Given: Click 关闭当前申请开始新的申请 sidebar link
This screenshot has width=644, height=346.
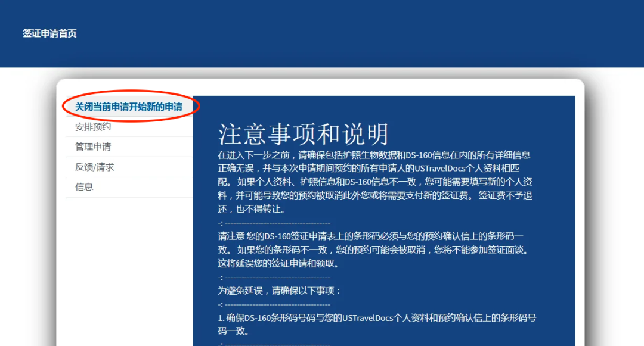Looking at the screenshot, I should pyautogui.click(x=129, y=107).
